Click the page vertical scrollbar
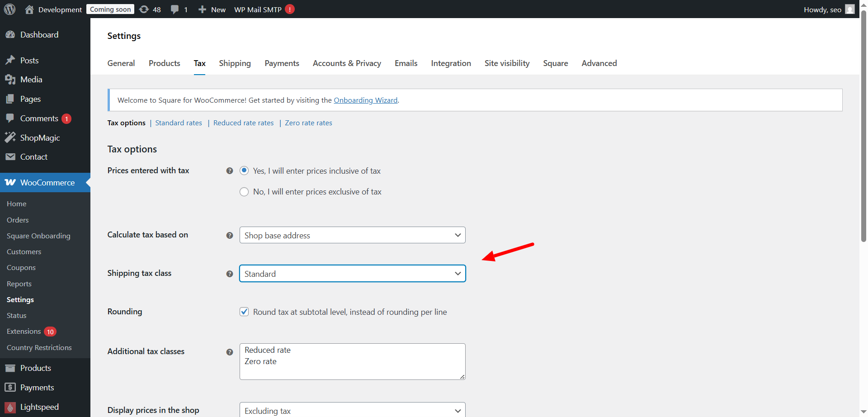The width and height of the screenshot is (868, 417). point(863,127)
